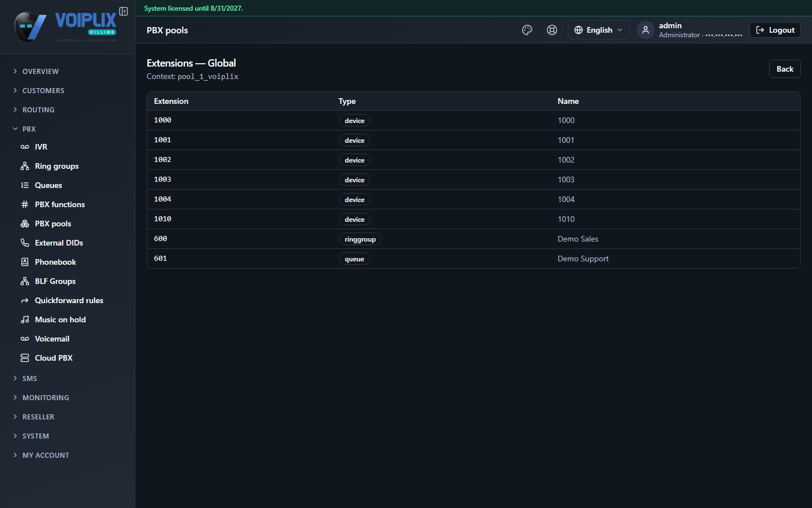Click the Extension column header

(x=171, y=101)
